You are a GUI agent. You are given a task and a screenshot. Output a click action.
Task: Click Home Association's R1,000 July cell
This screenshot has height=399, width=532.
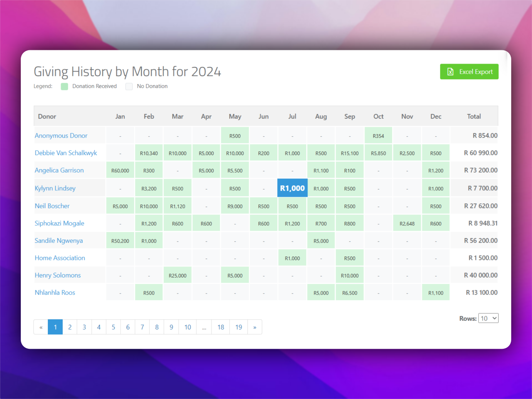click(x=292, y=258)
